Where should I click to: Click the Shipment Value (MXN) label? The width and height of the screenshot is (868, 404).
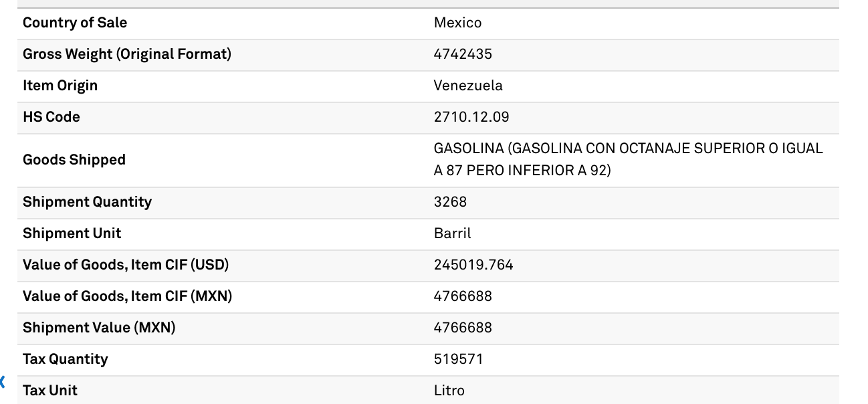point(99,328)
